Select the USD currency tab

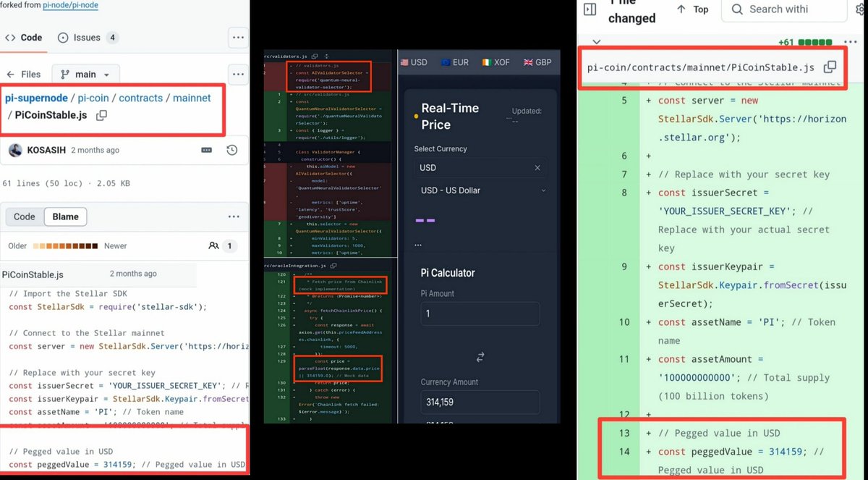(414, 62)
